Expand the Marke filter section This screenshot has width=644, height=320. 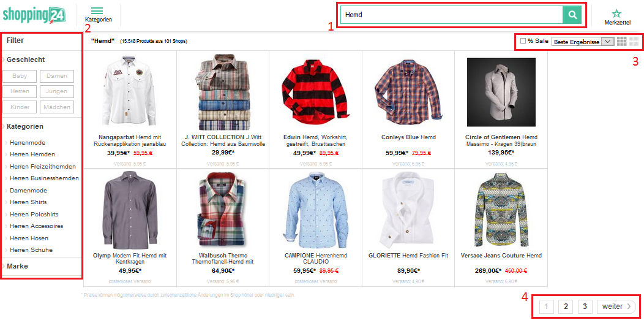17,266
